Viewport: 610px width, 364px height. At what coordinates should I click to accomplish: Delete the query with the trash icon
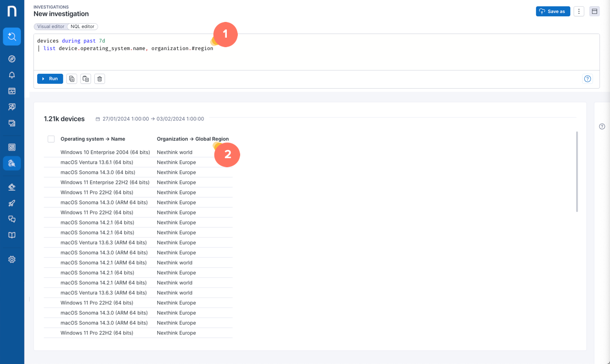[x=99, y=79]
